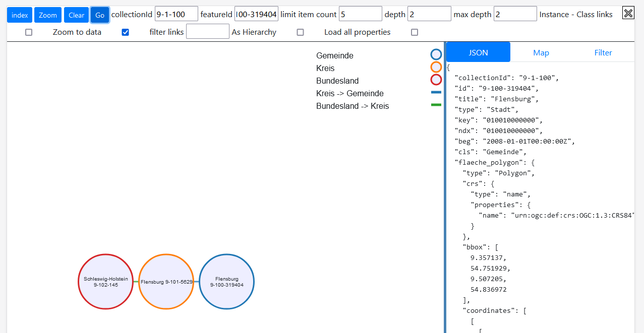Screen dimensions: 644x333
Task: Click the "type": "Stadt" JSON line
Action: (x=487, y=109)
